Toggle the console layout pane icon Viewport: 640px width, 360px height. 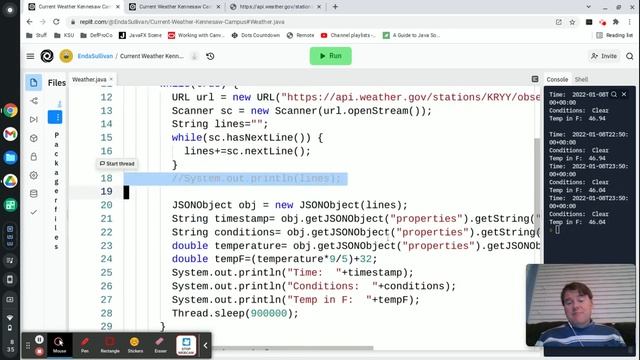(535, 79)
